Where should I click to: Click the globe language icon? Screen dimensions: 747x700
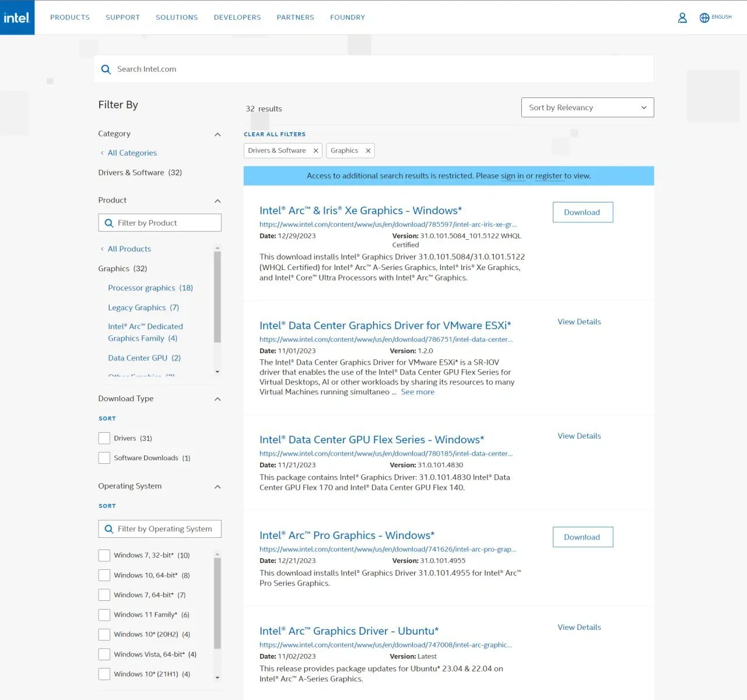[x=704, y=17]
